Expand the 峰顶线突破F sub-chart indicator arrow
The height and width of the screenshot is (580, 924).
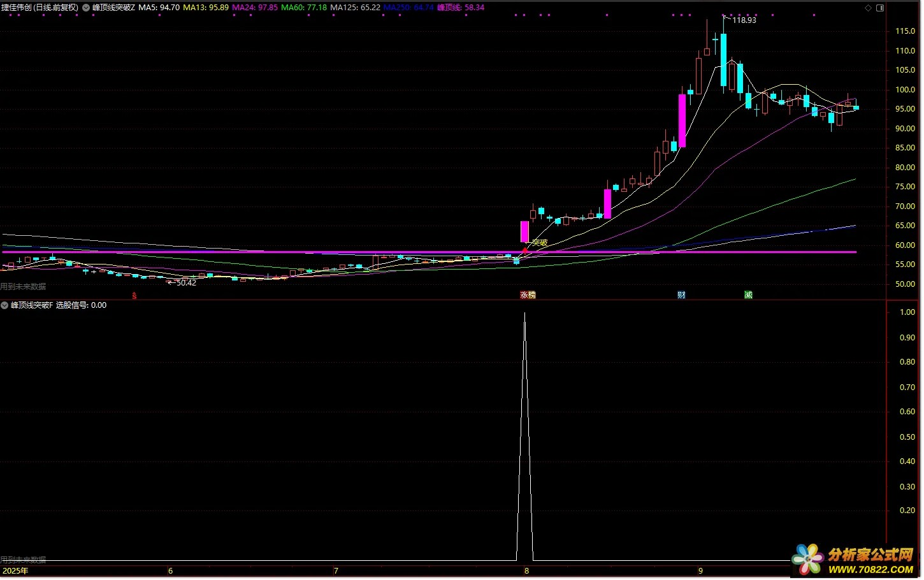[x=5, y=305]
